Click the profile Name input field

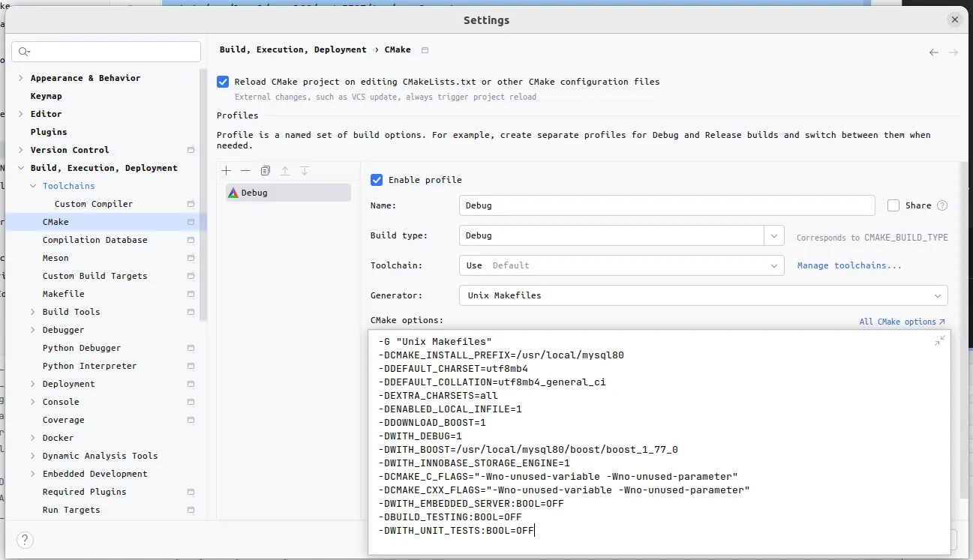(667, 205)
